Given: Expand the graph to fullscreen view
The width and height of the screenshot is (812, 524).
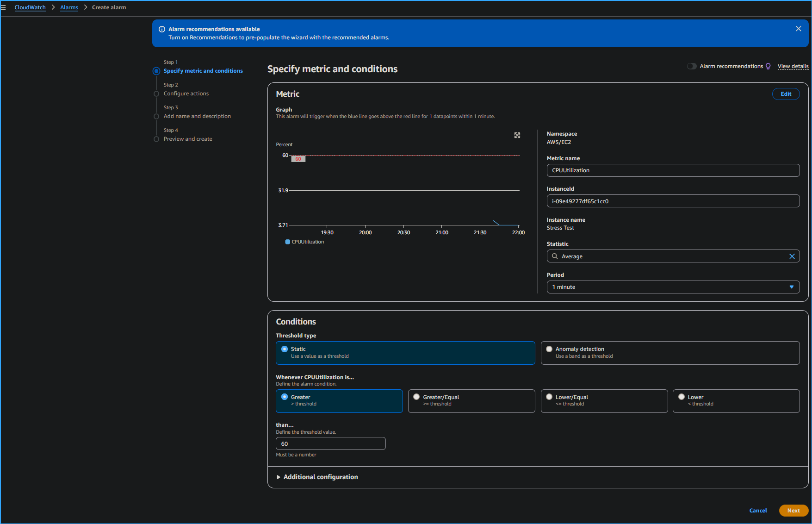Looking at the screenshot, I should [517, 135].
